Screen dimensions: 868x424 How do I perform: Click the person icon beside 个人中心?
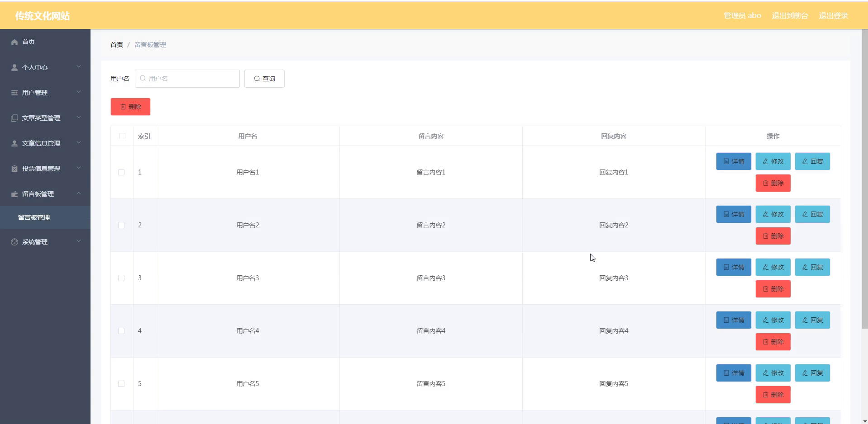[14, 67]
